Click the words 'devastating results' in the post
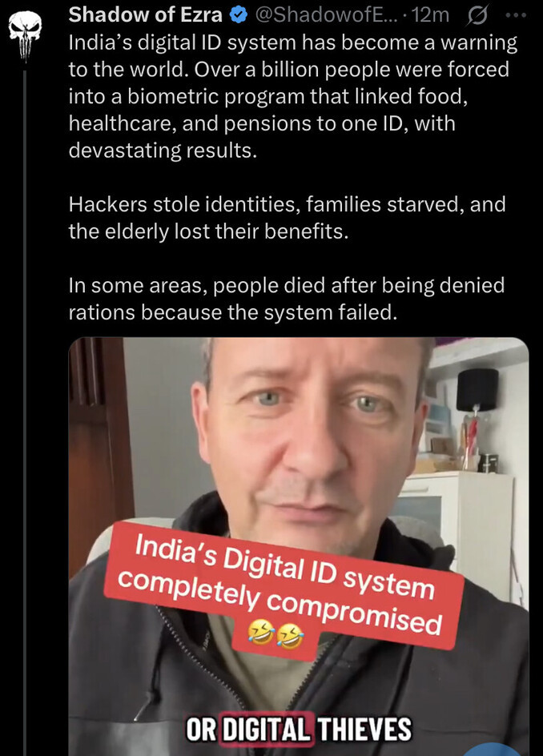The height and width of the screenshot is (756, 543). click(x=163, y=151)
